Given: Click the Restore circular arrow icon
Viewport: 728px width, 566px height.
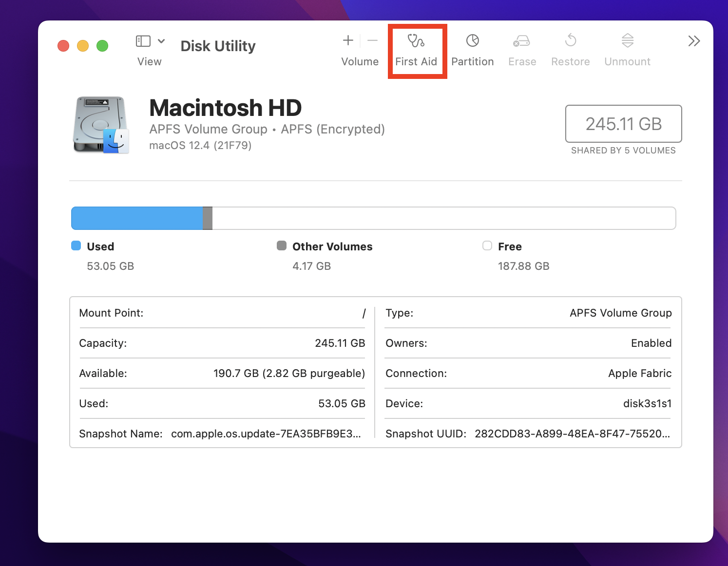Looking at the screenshot, I should [571, 40].
